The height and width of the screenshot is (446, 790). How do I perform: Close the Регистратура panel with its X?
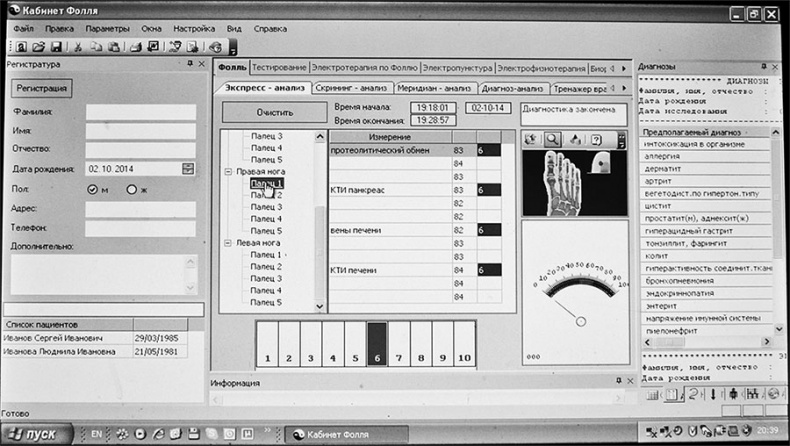coord(201,64)
